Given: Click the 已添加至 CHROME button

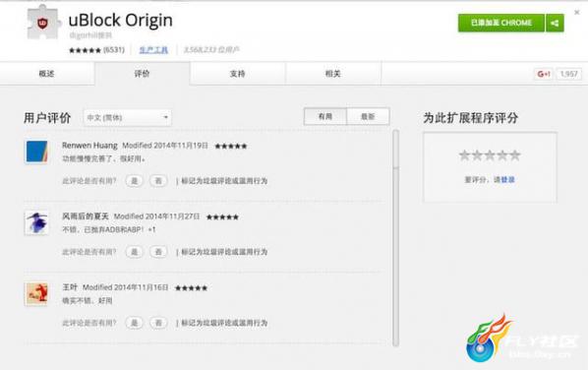Looking at the screenshot, I should 501,24.
